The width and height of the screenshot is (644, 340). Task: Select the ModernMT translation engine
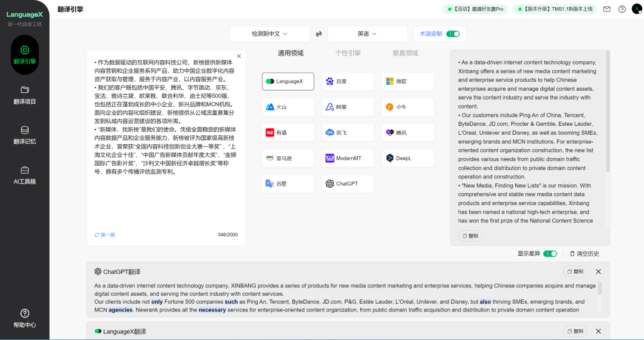click(x=348, y=158)
